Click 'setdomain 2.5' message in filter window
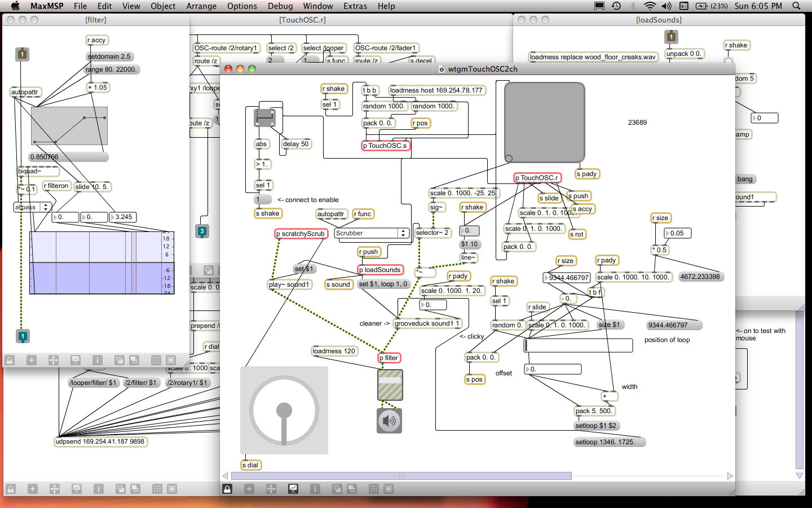Image resolution: width=812 pixels, height=508 pixels. tap(109, 56)
